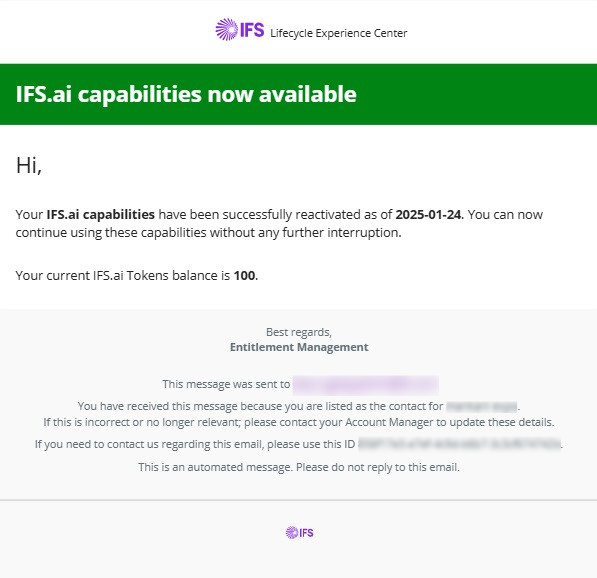Click the purple IFS wordmark at top
597x578 pixels.
pos(252,30)
